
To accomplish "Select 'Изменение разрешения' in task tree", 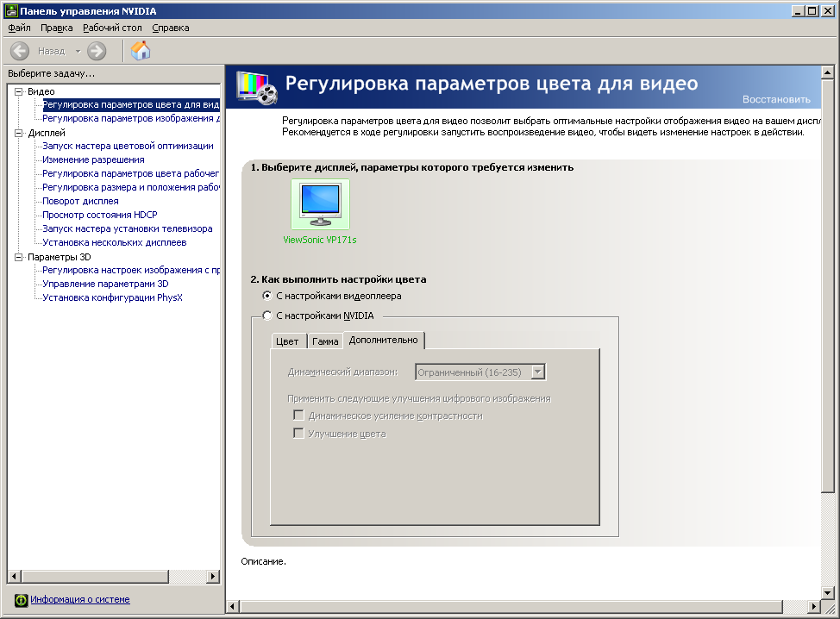I will click(x=93, y=159).
